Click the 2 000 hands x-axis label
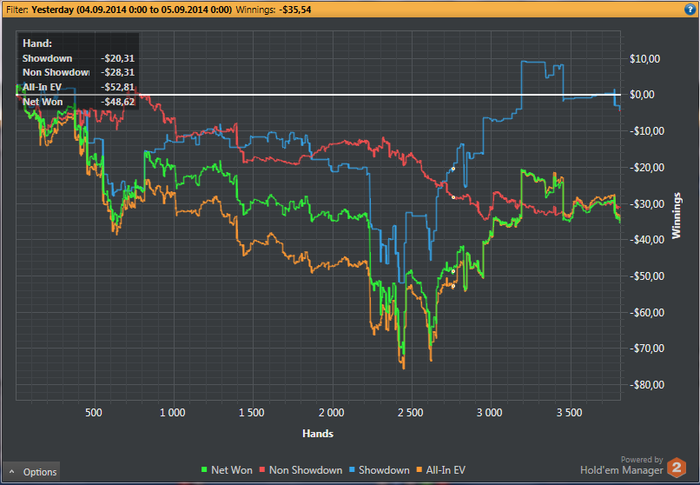700x485 pixels. pyautogui.click(x=331, y=413)
